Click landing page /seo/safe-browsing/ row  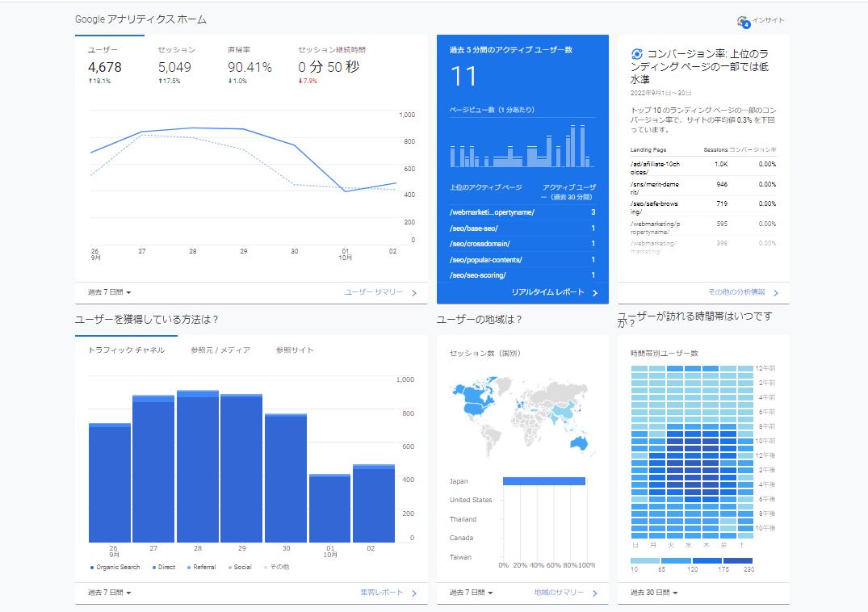pos(703,207)
